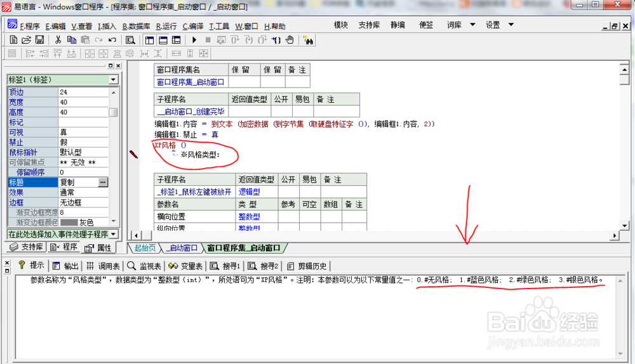Click the 可视 property value 真
Screen dimensions: 635x364
click(x=84, y=133)
